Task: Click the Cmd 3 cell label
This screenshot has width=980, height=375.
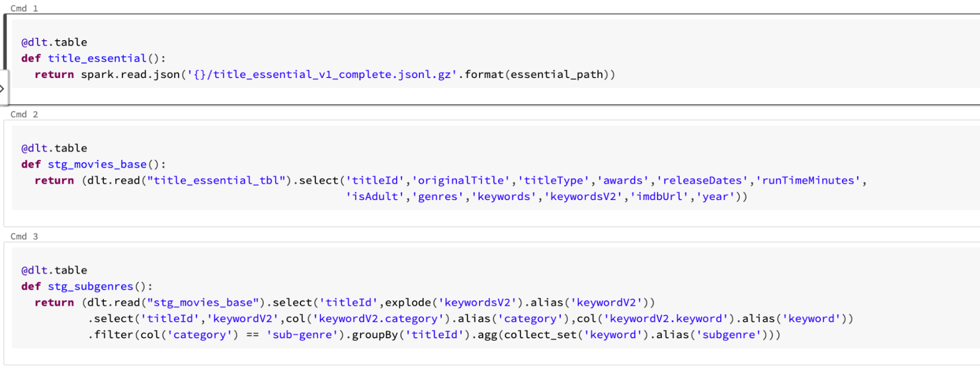Action: [24, 236]
